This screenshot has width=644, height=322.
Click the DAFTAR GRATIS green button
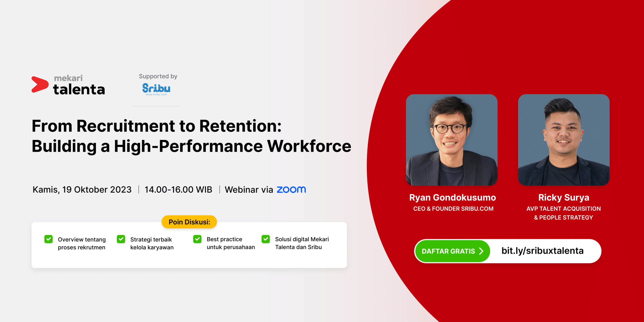tap(452, 251)
